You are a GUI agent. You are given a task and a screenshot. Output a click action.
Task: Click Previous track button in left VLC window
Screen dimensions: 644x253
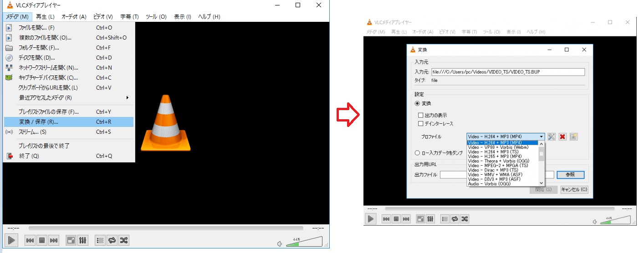(x=30, y=240)
